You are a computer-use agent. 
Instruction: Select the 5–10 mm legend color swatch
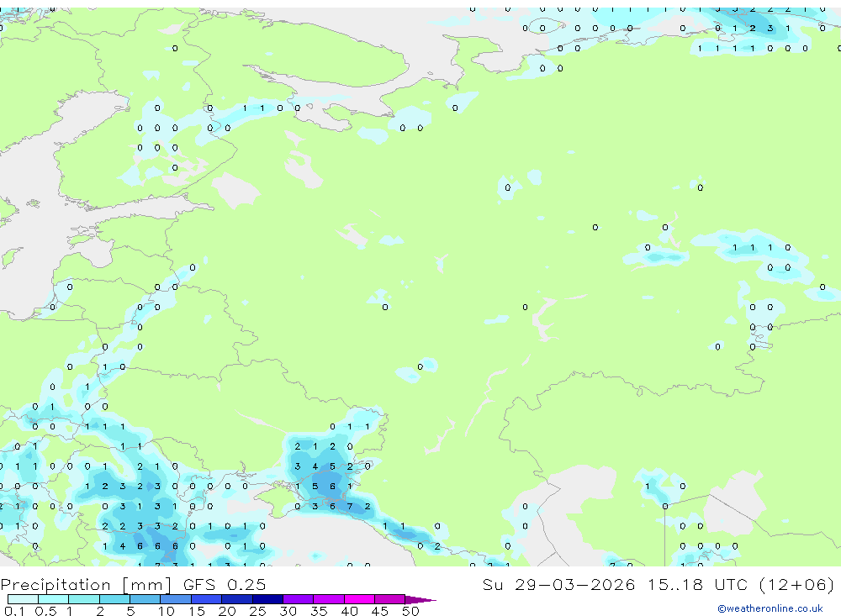click(x=145, y=599)
